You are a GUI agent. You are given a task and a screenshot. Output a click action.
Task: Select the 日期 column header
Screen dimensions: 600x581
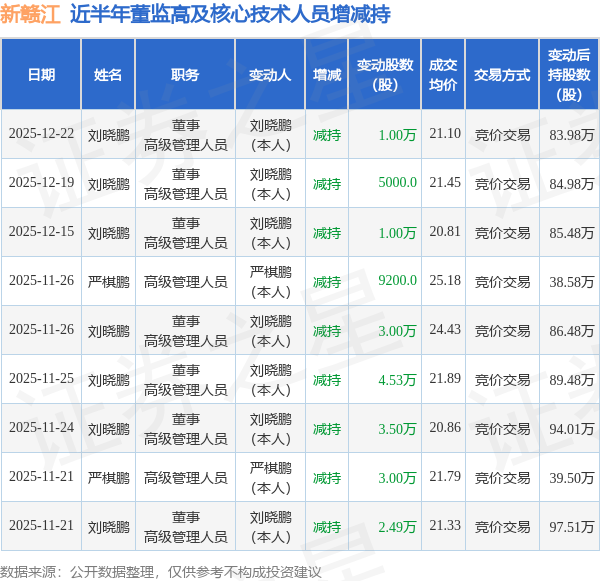(x=41, y=74)
